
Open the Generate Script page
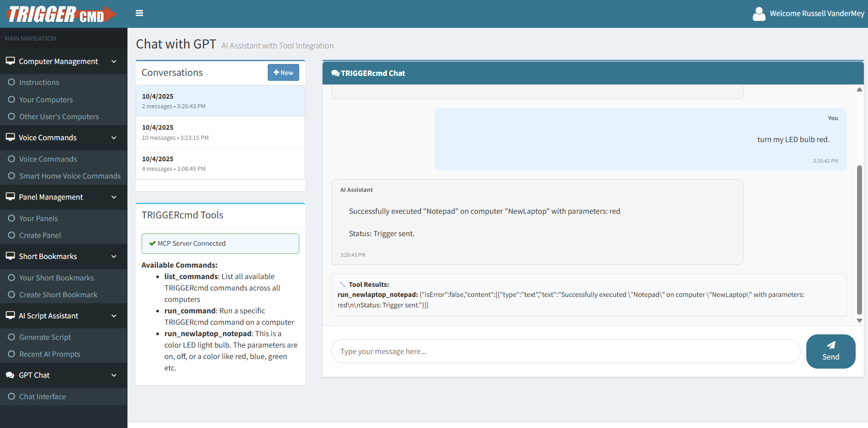[x=45, y=337]
